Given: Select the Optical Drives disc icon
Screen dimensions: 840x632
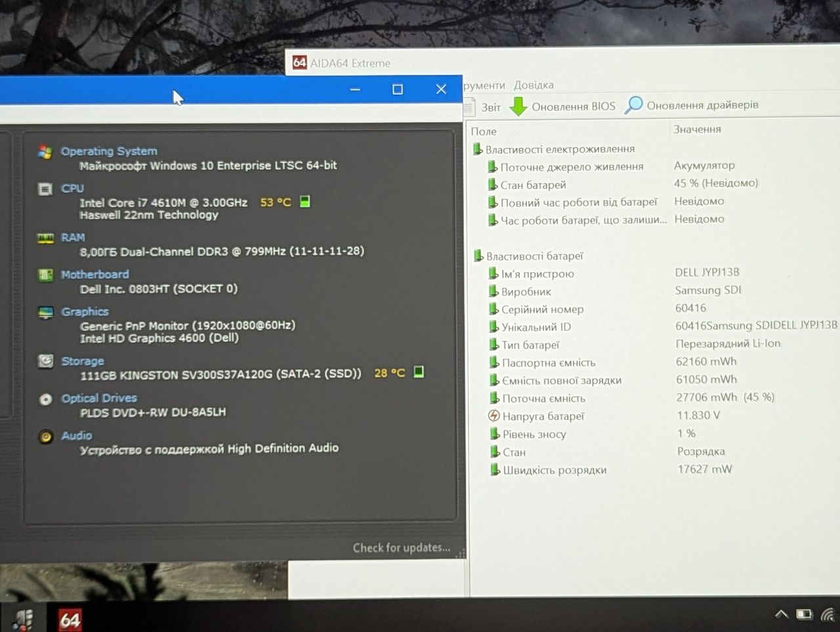Looking at the screenshot, I should coord(45,398).
